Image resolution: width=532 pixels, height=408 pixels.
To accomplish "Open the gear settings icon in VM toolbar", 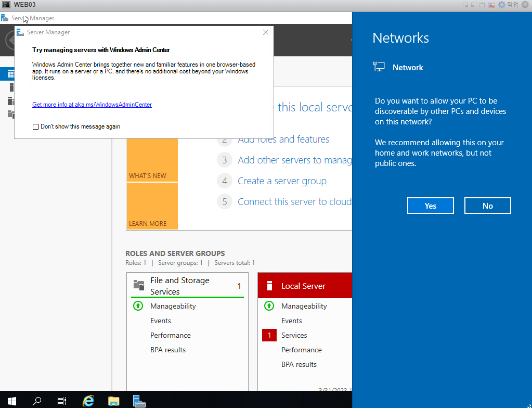I will [x=501, y=5].
